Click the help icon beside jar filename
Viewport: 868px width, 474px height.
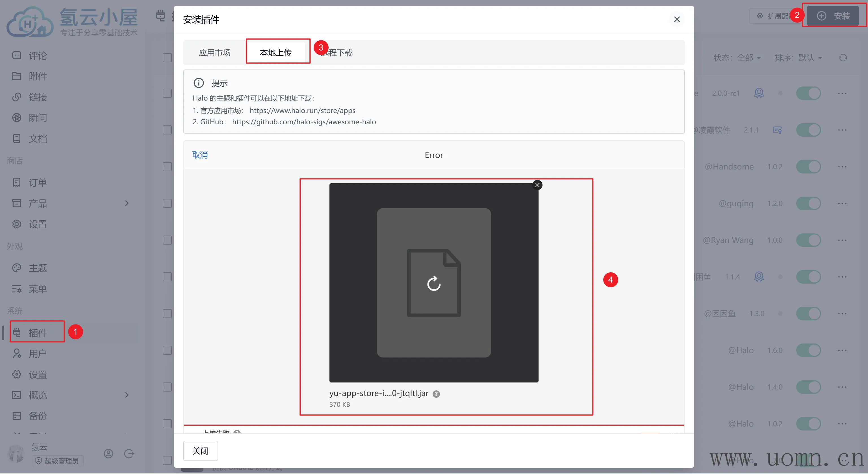pos(436,394)
